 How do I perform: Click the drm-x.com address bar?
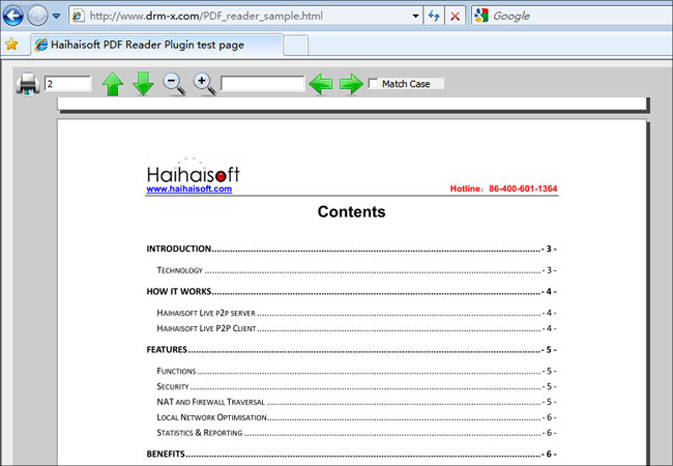point(245,16)
